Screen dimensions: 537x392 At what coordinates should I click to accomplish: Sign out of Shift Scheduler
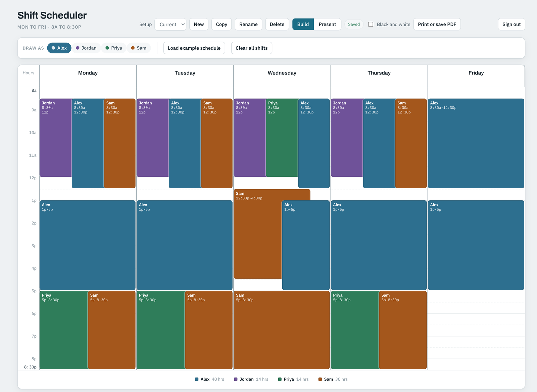511,24
